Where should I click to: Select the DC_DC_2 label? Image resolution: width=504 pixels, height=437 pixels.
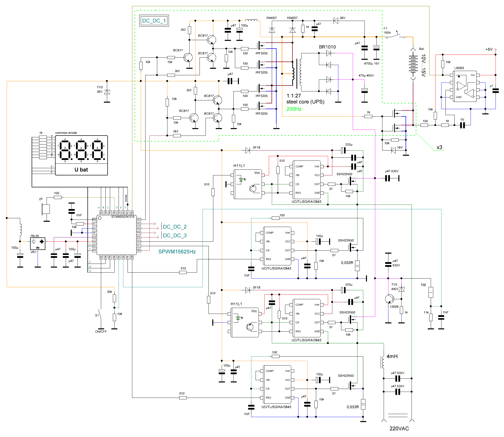pos(175,227)
